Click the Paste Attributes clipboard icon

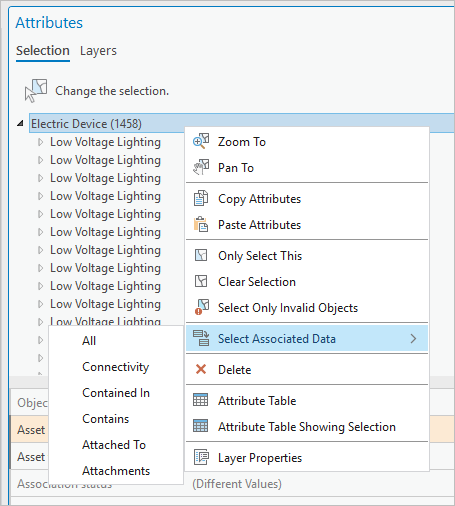pos(201,224)
